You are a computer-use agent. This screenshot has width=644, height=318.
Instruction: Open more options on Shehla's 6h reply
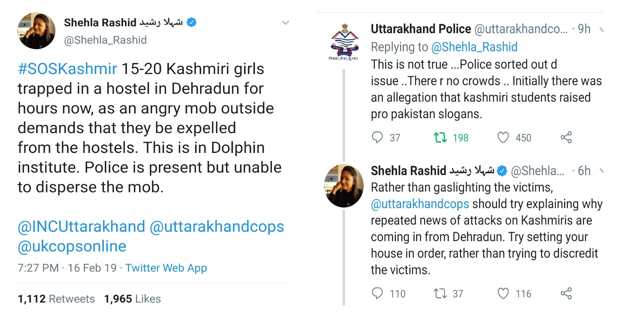[x=601, y=171]
